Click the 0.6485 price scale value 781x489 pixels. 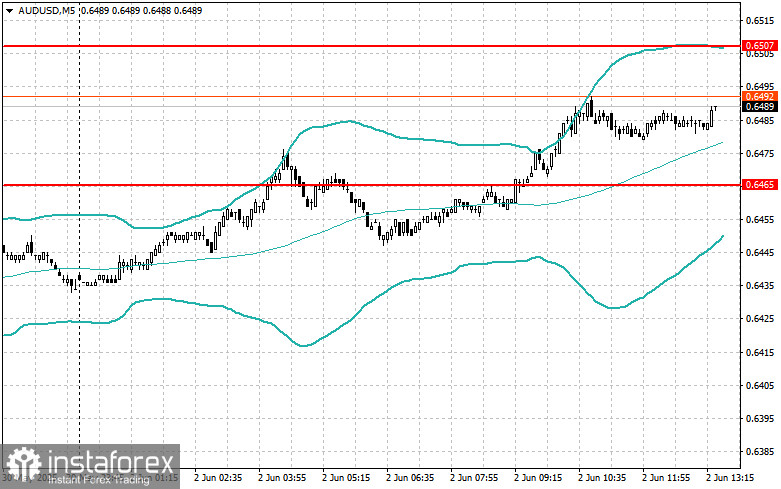760,120
